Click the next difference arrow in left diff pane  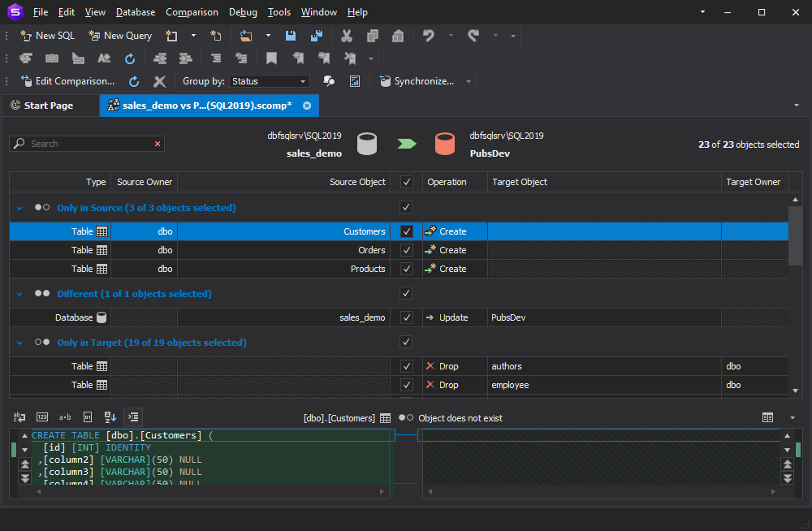25,478
